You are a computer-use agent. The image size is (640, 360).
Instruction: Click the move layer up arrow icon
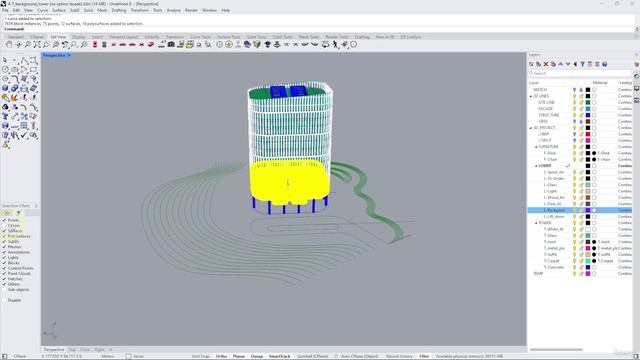point(560,64)
